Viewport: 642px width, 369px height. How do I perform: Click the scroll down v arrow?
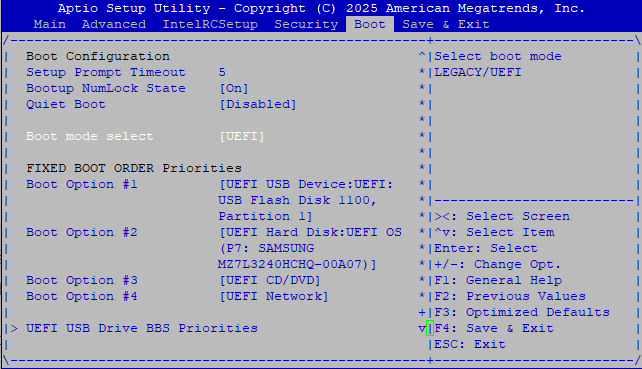click(x=422, y=328)
